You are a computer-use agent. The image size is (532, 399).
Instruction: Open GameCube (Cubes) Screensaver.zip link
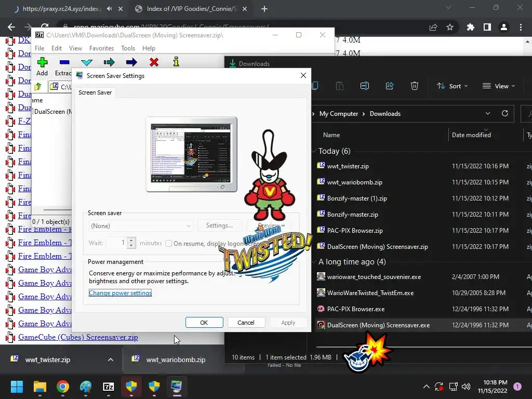click(x=78, y=337)
